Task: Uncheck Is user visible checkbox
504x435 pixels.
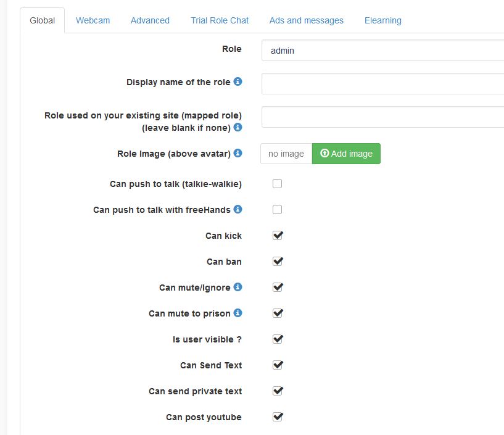Action: 278,339
